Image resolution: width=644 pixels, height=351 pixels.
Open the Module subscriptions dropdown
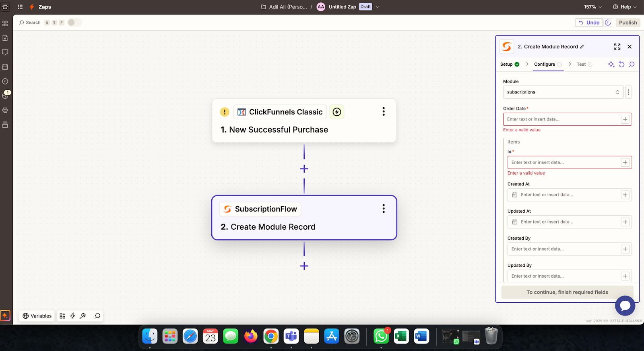pyautogui.click(x=563, y=92)
